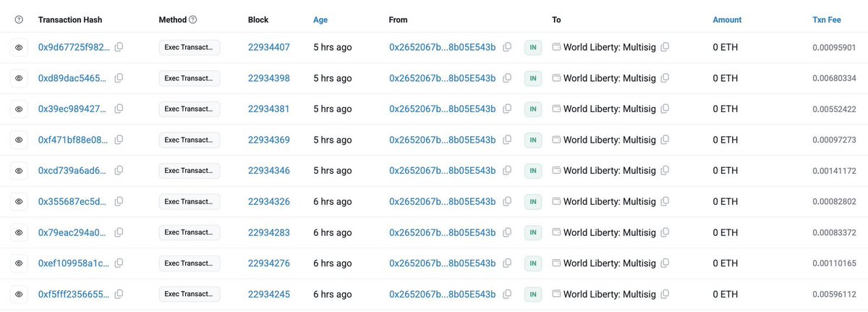Image resolution: width=868 pixels, height=312 pixels.
Task: Copy World Liberty: Multisig address in block 22934245 row
Action: tap(665, 295)
